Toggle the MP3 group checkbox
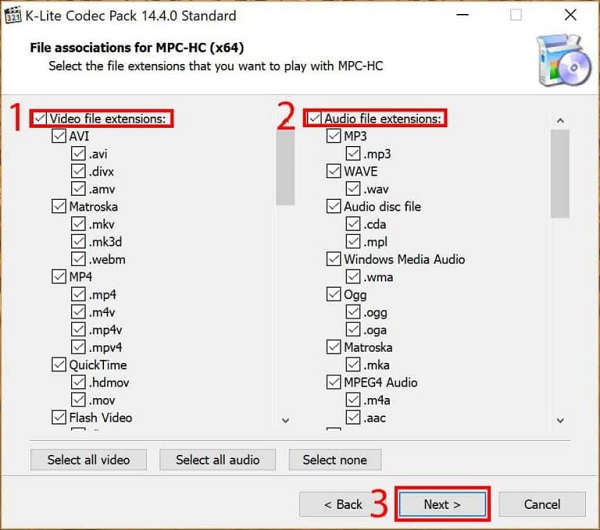The image size is (600, 530). [334, 136]
